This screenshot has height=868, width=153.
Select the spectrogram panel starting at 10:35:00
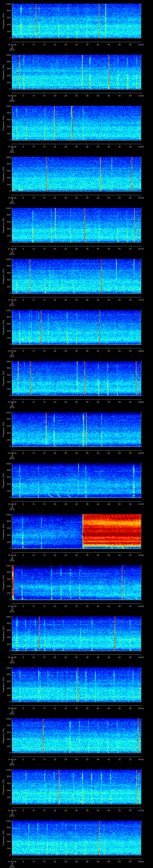click(x=76, y=225)
